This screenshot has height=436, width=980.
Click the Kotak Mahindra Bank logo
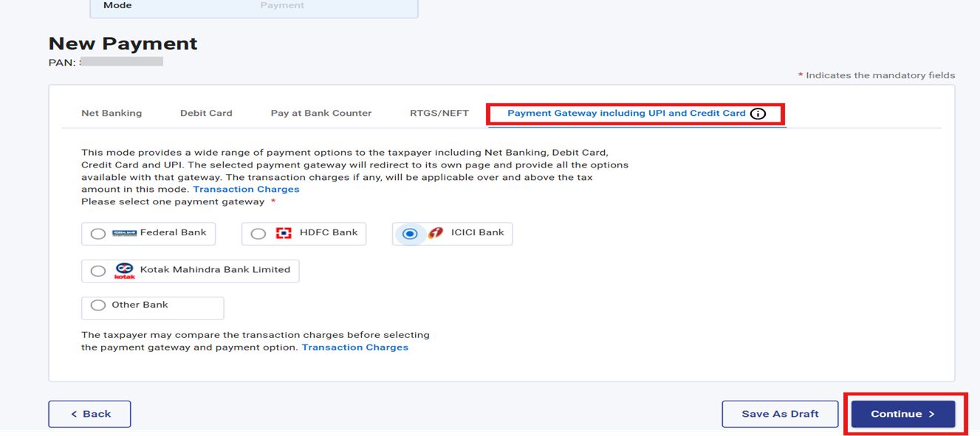coord(125,271)
